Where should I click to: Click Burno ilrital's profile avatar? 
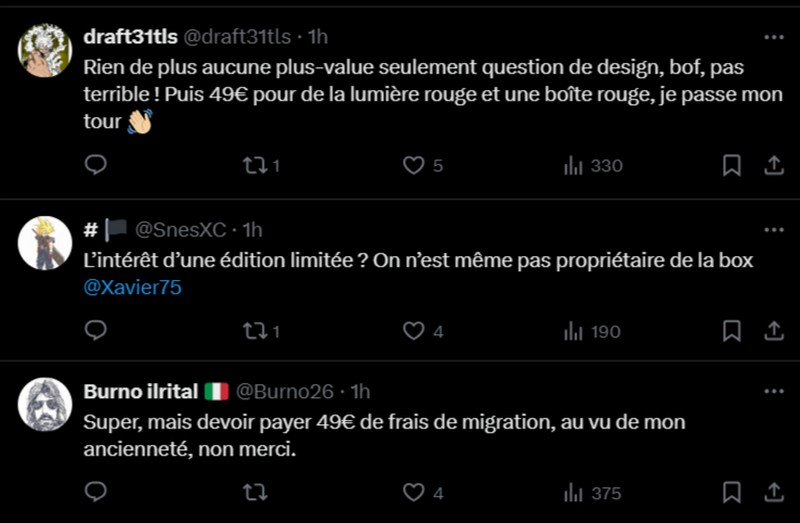pos(44,404)
